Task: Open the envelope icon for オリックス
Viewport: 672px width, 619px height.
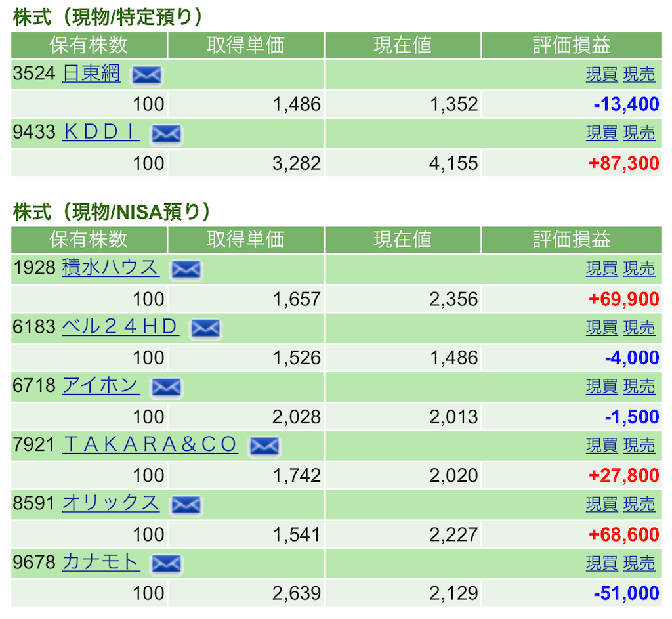Action: [x=186, y=505]
